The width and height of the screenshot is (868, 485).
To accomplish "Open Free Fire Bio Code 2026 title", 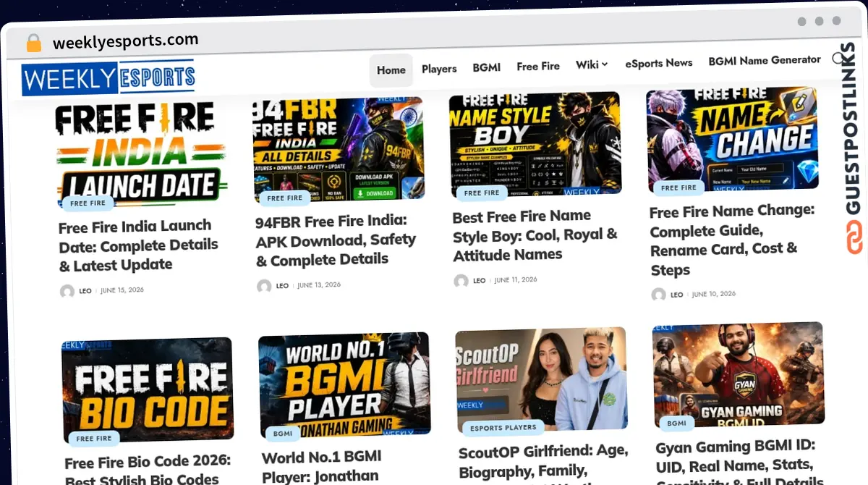I will 148,470.
